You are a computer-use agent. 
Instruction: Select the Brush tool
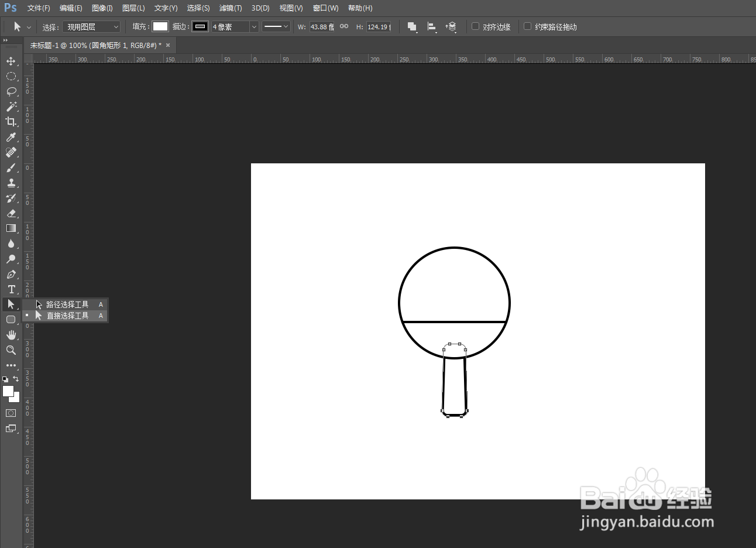coord(11,167)
